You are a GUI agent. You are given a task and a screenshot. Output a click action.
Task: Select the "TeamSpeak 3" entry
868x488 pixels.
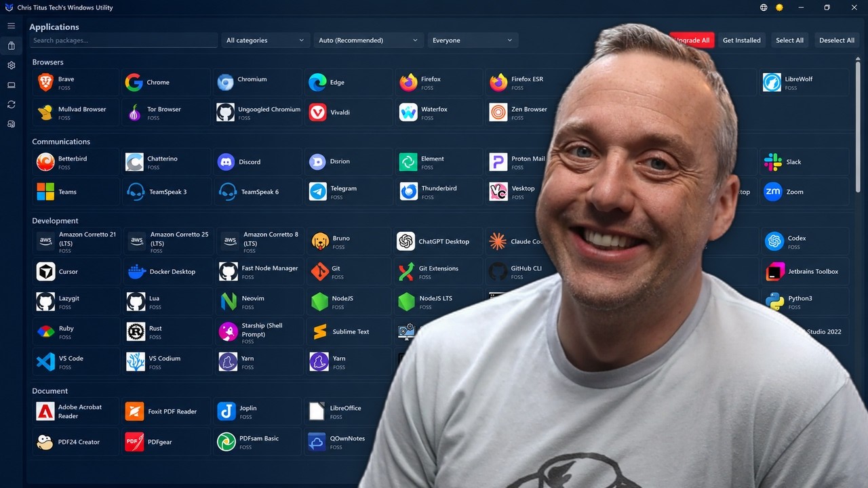click(167, 192)
